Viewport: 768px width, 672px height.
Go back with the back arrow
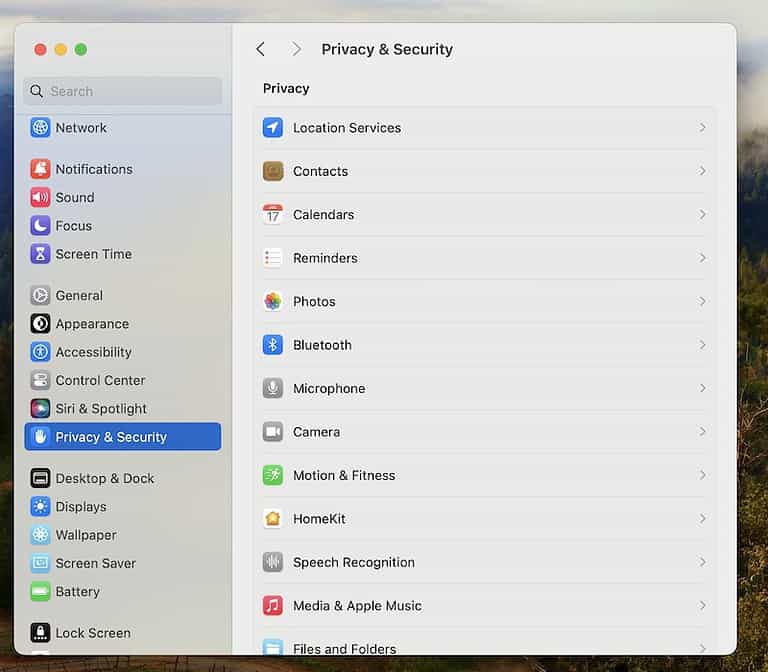261,49
